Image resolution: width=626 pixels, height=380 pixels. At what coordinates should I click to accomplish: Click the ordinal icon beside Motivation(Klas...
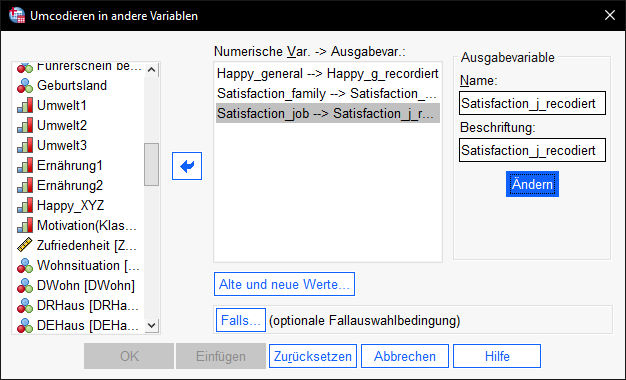click(x=25, y=225)
